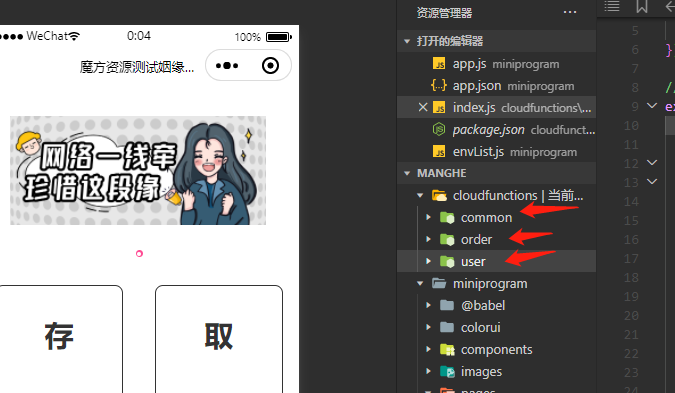Open the mini program capsule menu dots
675x393 pixels.
coord(227,66)
